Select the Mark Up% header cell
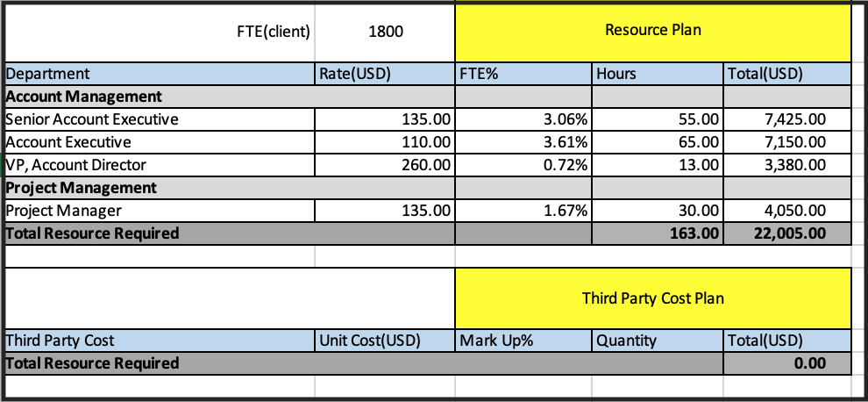 point(523,341)
